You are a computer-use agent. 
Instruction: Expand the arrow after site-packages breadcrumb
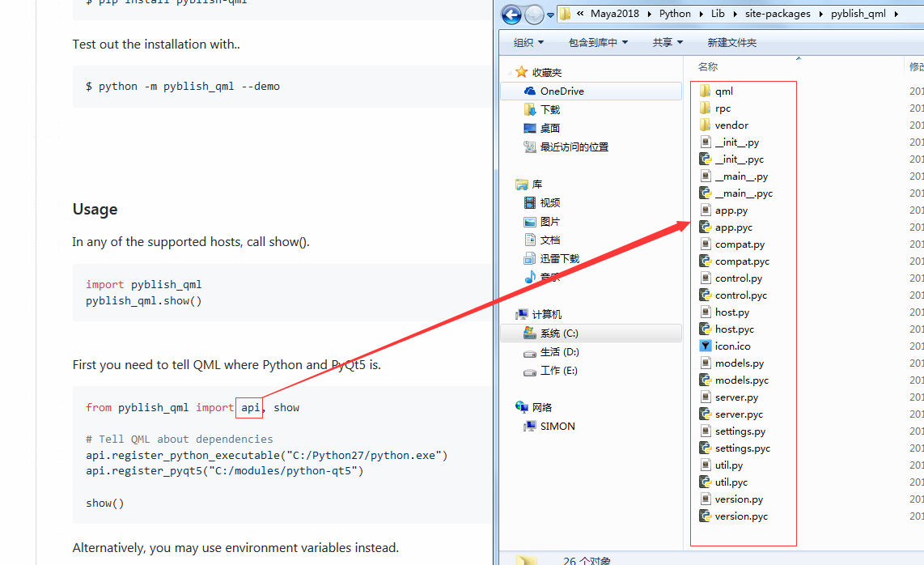[x=821, y=14]
